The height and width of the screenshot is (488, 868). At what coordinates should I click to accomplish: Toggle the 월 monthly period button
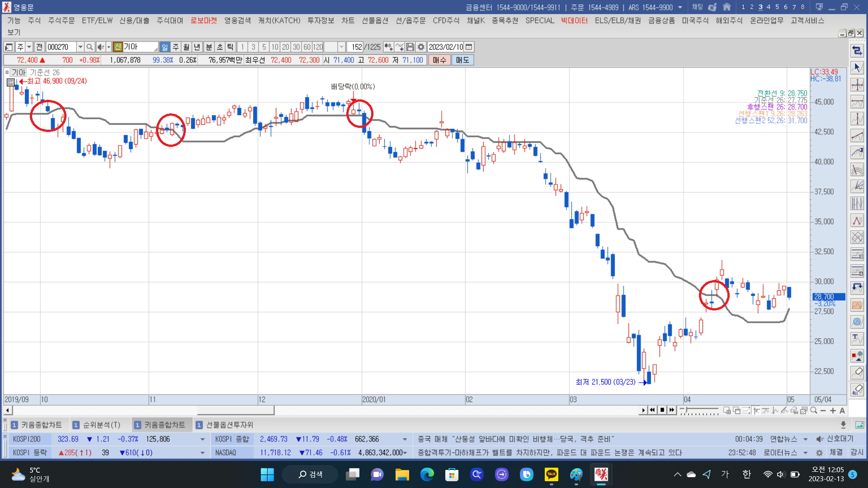click(186, 47)
